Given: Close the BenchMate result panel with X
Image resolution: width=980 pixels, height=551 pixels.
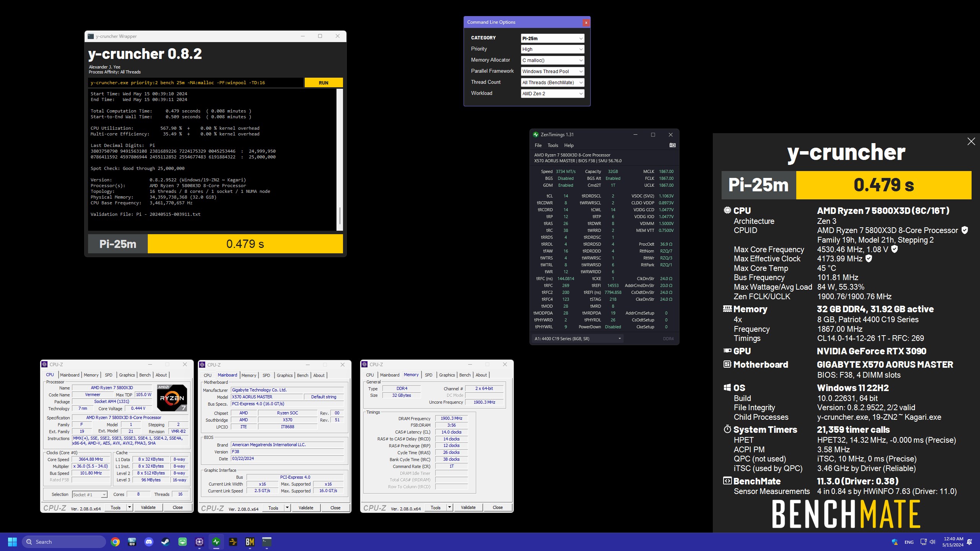Looking at the screenshot, I should [971, 142].
